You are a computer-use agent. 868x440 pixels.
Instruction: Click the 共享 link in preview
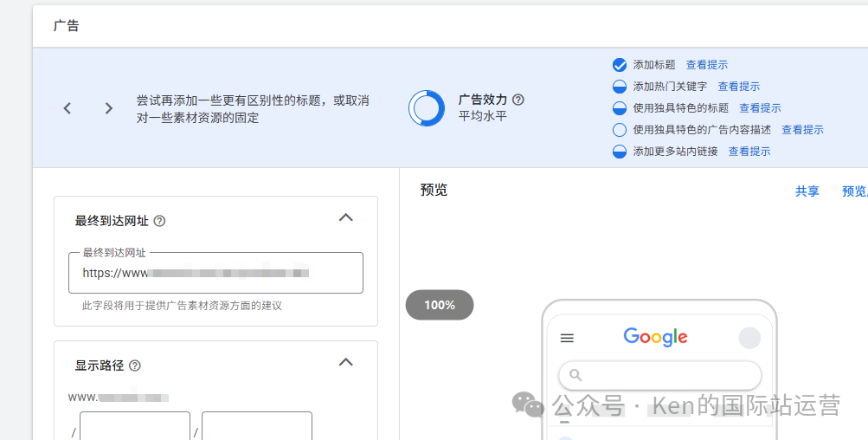807,191
